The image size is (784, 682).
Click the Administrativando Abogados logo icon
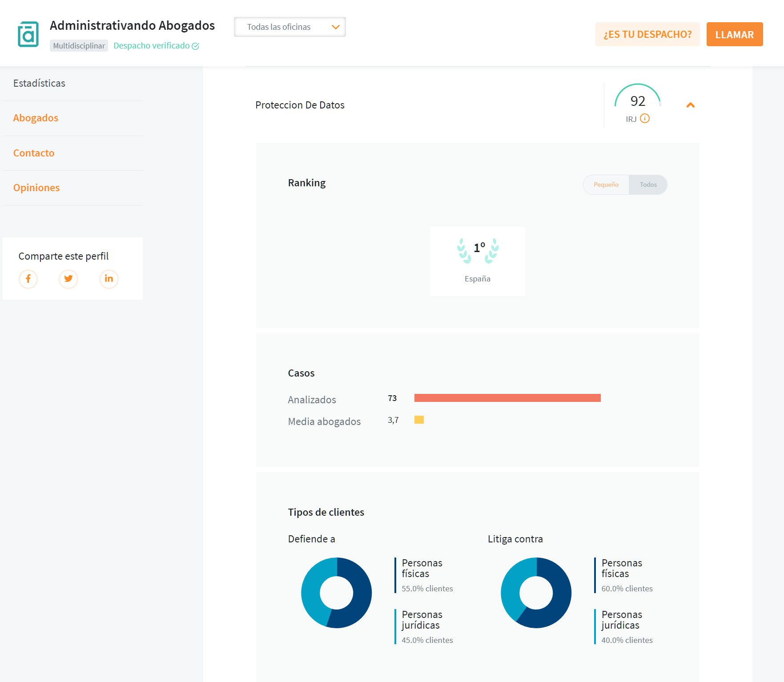(x=28, y=34)
